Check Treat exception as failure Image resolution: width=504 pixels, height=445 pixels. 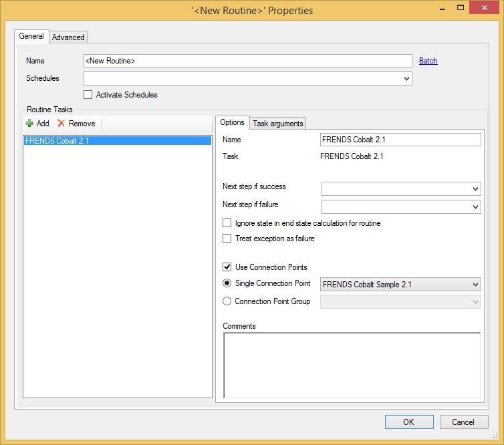click(x=227, y=239)
